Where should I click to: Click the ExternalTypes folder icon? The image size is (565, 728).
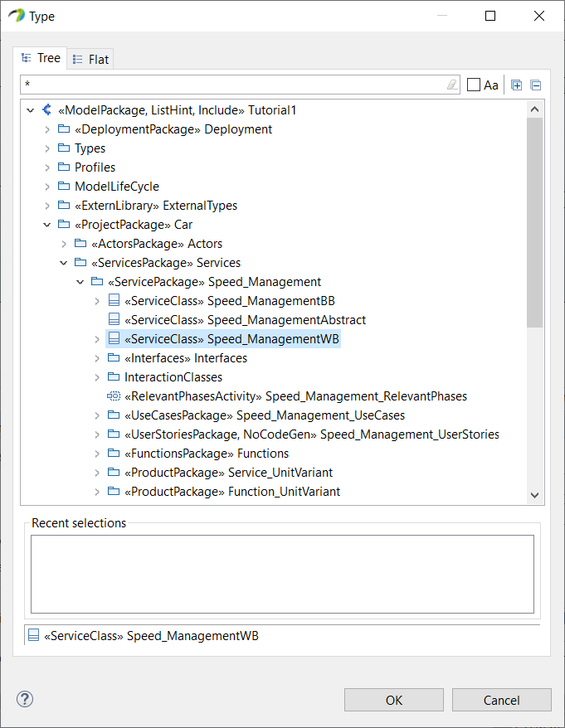(64, 205)
